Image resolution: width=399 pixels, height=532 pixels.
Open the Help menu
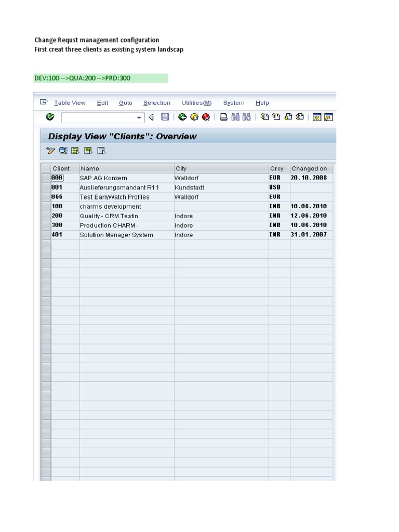tap(262, 103)
